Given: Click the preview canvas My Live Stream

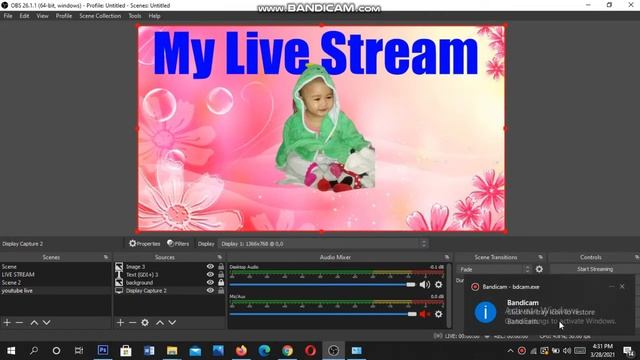Looking at the screenshot, I should [x=321, y=129].
